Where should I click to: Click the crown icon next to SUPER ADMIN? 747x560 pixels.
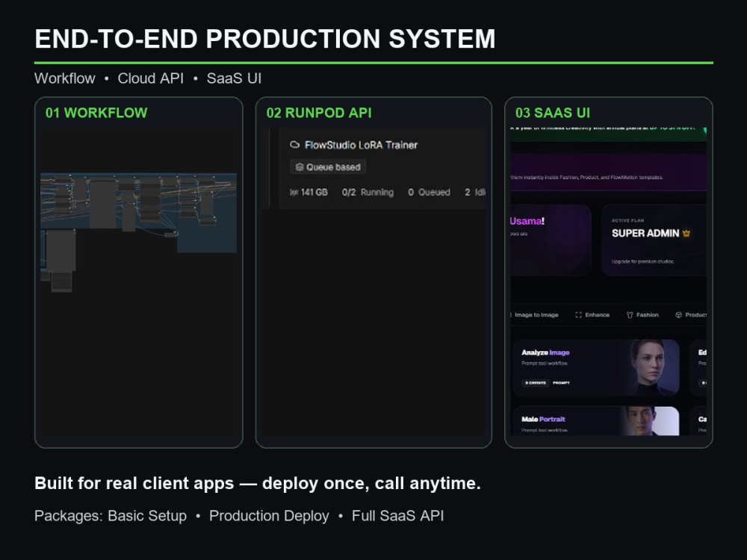point(686,233)
